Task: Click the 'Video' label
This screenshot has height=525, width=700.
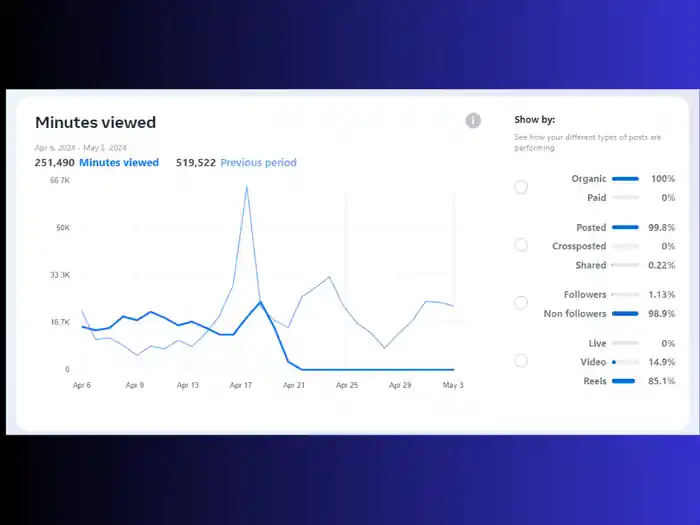Action: point(593,362)
